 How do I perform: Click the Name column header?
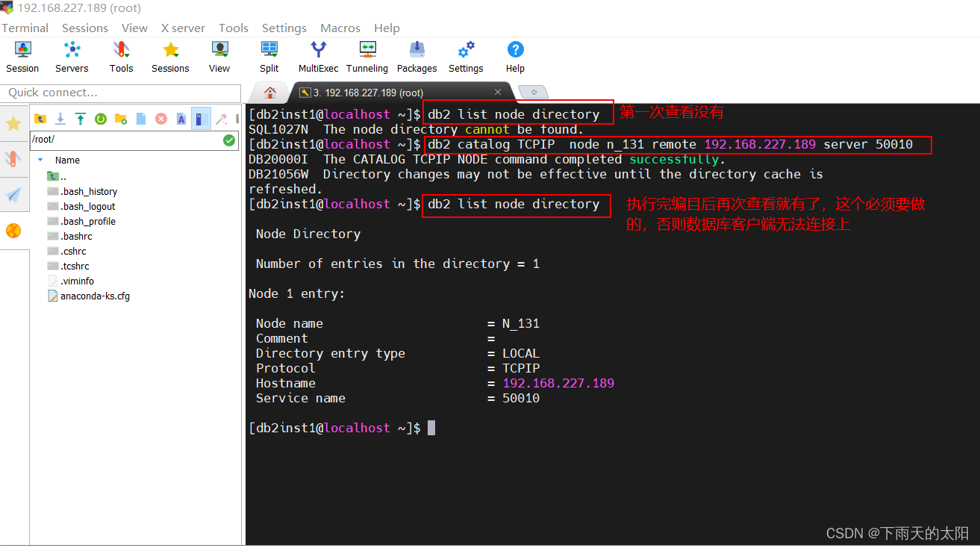pos(67,160)
